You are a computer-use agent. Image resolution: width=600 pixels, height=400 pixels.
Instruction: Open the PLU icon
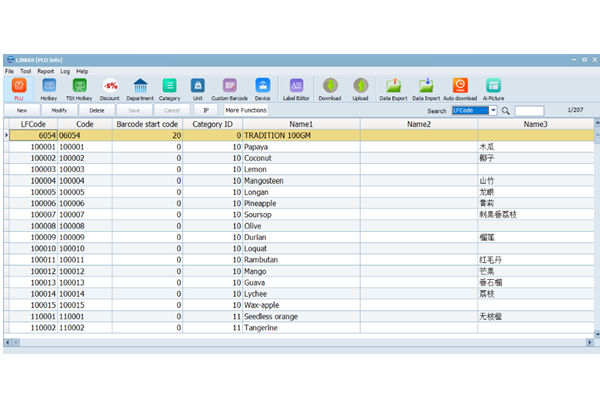coord(19,87)
